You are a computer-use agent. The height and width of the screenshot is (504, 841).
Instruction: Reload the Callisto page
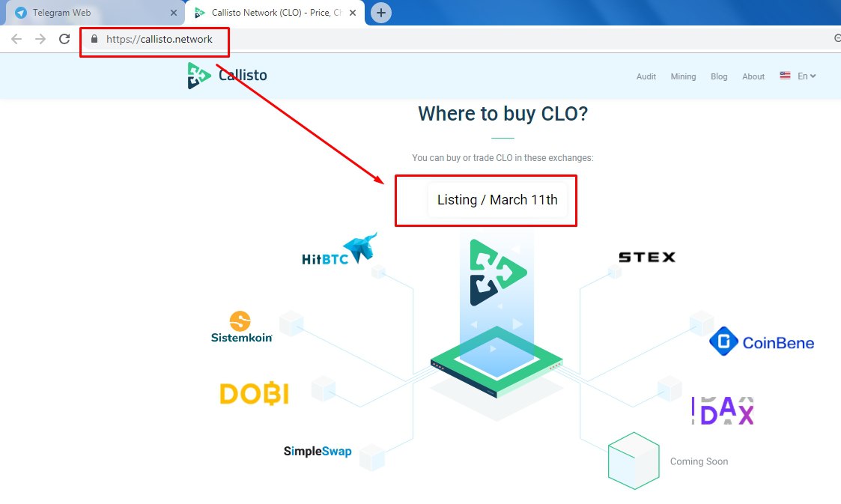click(x=64, y=39)
